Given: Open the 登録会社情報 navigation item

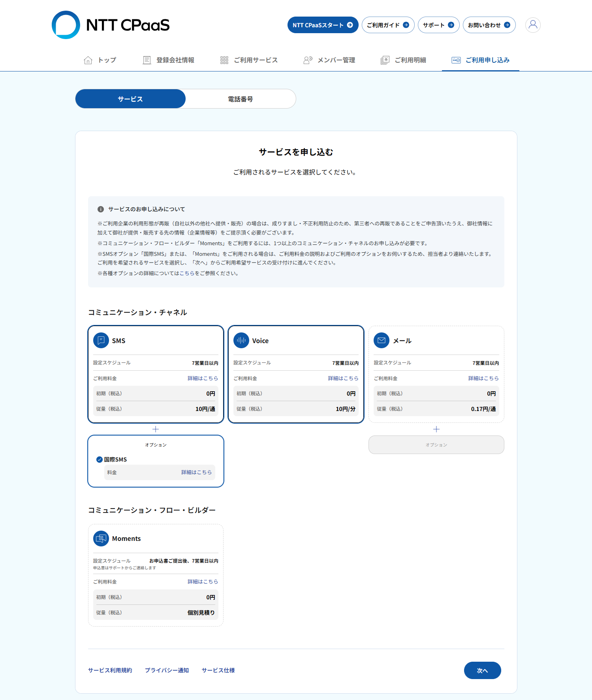Looking at the screenshot, I should (169, 60).
